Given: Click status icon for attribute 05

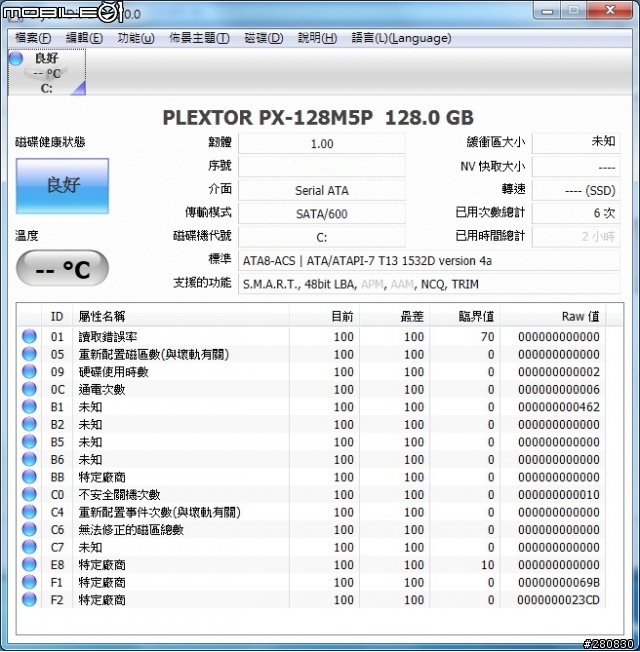Looking at the screenshot, I should [x=29, y=353].
